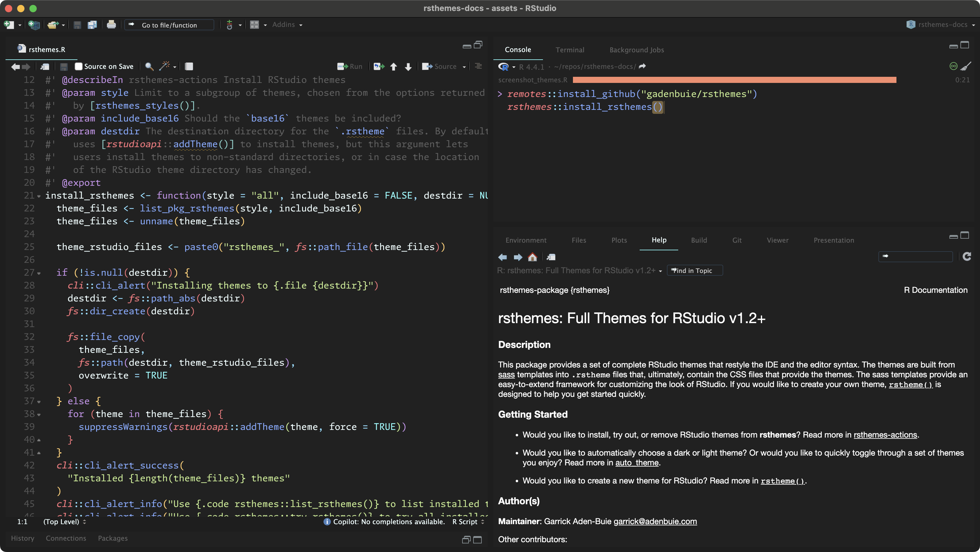The image size is (980, 552).
Task: Switch to the Terminal tab
Action: point(570,50)
